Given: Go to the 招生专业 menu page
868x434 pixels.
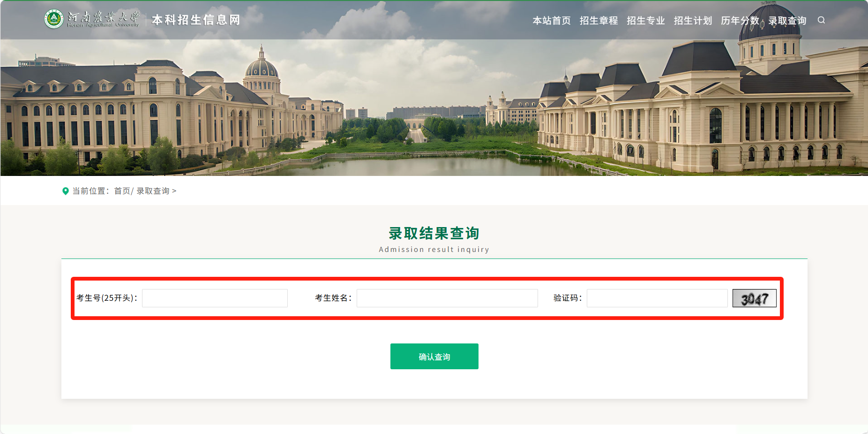Looking at the screenshot, I should pyautogui.click(x=646, y=21).
